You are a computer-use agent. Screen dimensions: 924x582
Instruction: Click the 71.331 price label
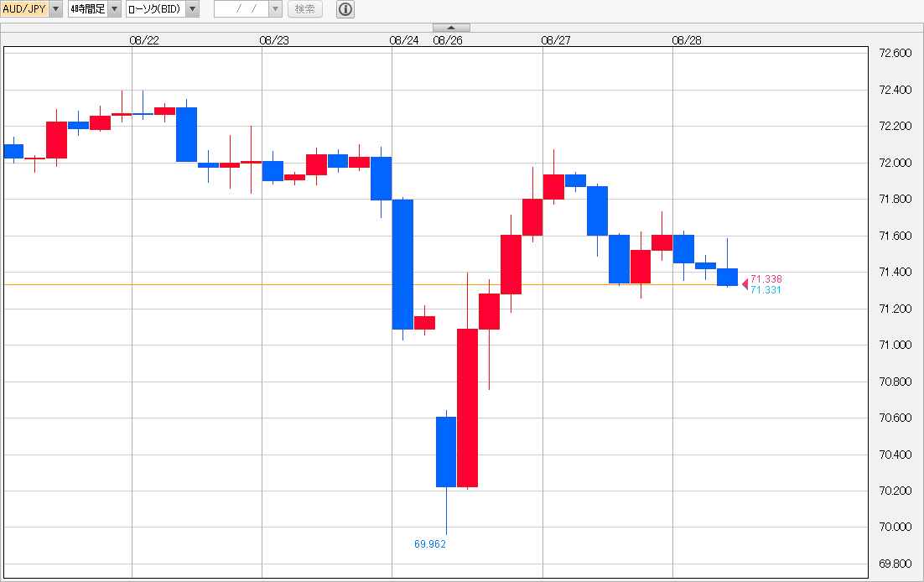(x=766, y=290)
